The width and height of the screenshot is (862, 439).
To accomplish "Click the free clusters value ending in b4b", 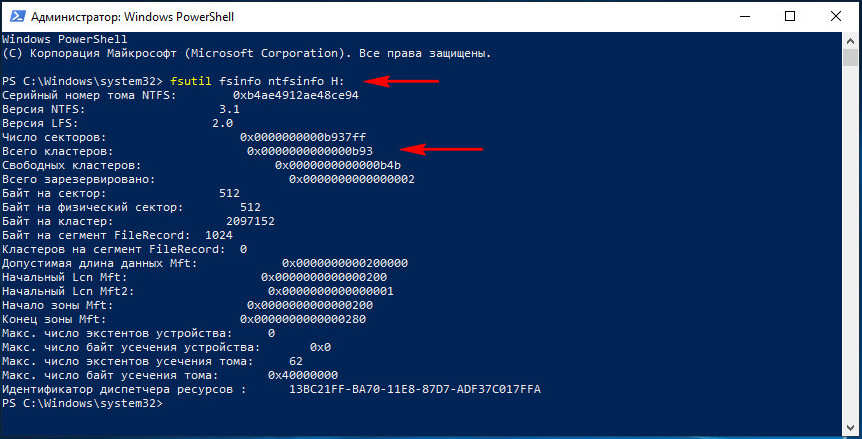I will pyautogui.click(x=338, y=165).
